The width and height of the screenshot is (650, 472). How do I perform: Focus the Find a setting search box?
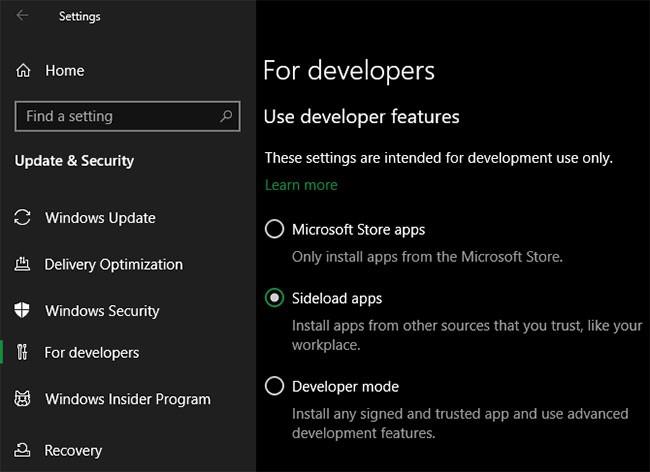(x=115, y=117)
